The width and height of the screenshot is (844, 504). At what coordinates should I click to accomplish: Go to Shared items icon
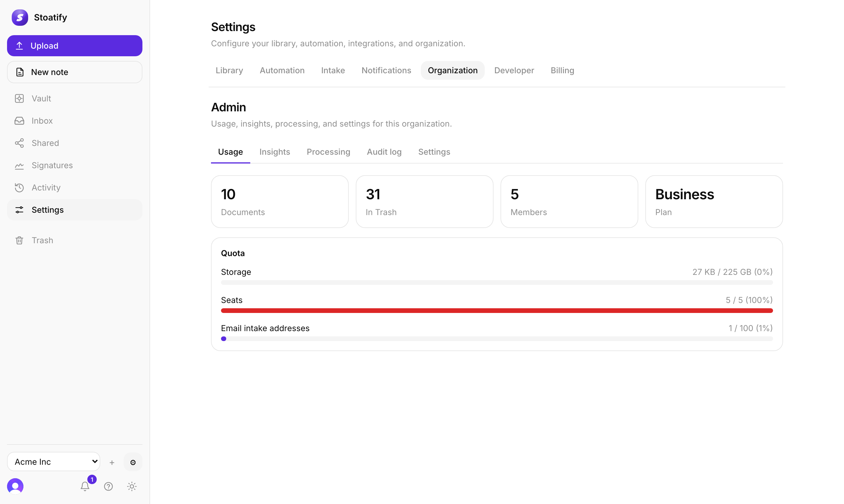coord(19,143)
